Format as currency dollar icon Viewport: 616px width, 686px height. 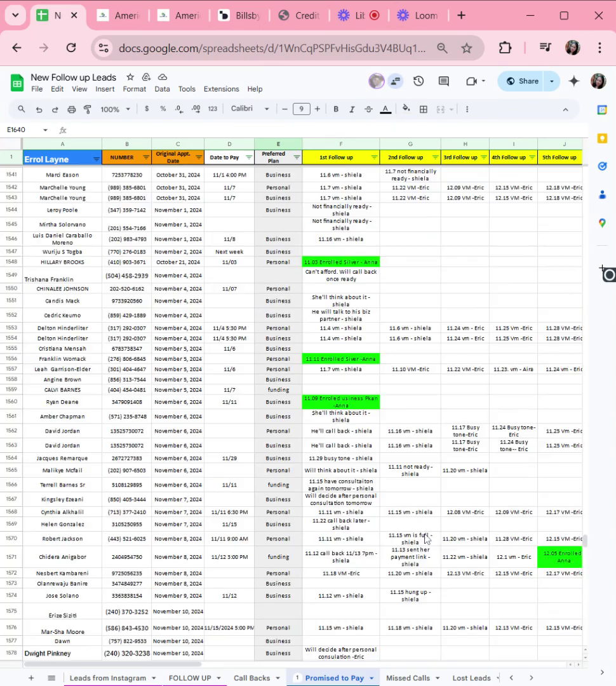click(147, 109)
